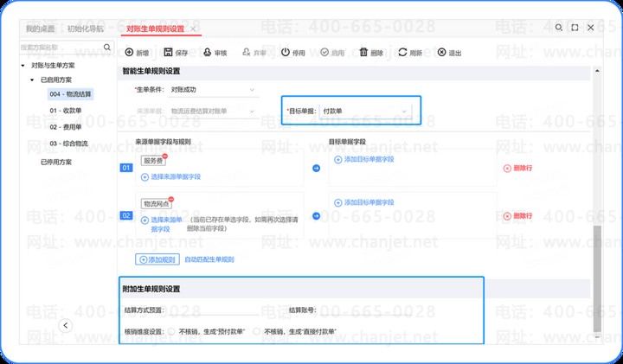Click 添加目标单据字段 in row 01
Image resolution: width=623 pixels, height=364 pixels.
[364, 159]
